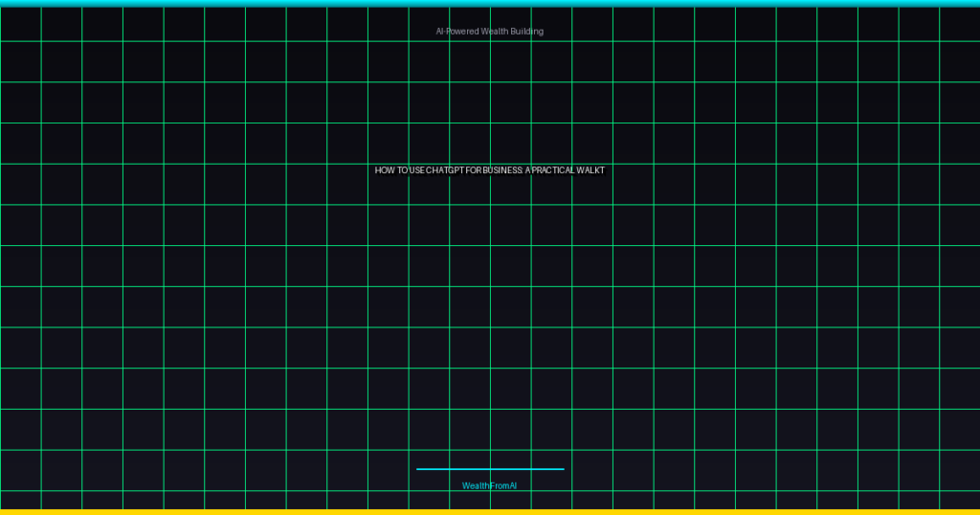Image resolution: width=980 pixels, height=515 pixels.
Task: Click the left end of the cyan divider
Action: pos(419,469)
